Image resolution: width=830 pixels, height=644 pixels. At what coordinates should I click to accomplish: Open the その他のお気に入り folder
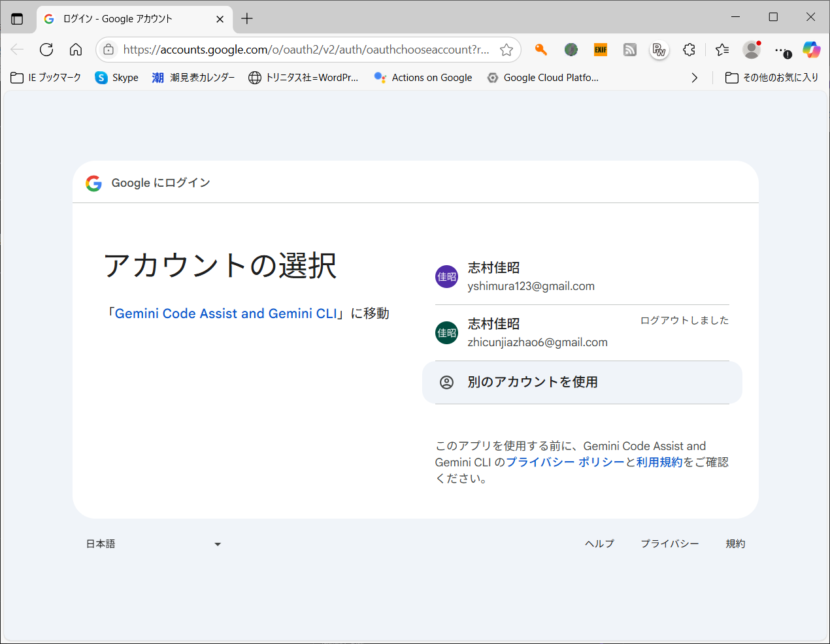(x=772, y=78)
